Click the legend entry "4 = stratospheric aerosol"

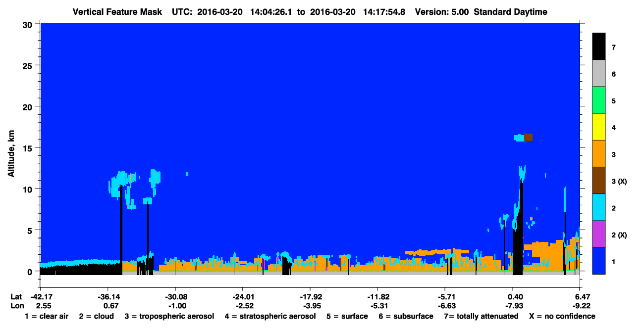(270, 316)
